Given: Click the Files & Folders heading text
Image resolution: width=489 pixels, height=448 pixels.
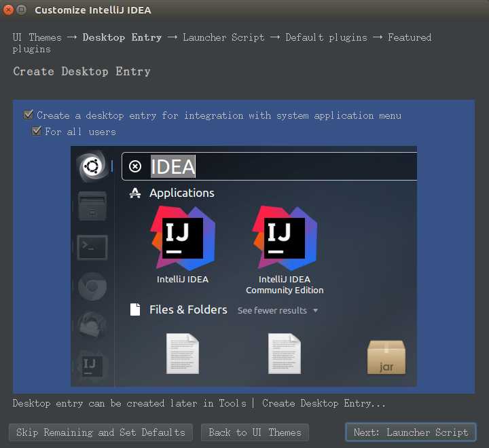Looking at the screenshot, I should [x=188, y=310].
